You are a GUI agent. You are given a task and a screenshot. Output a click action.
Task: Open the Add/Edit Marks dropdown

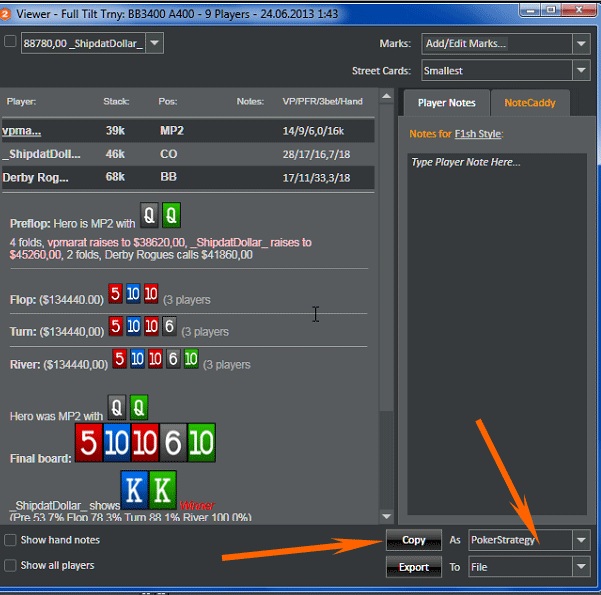pyautogui.click(x=504, y=44)
